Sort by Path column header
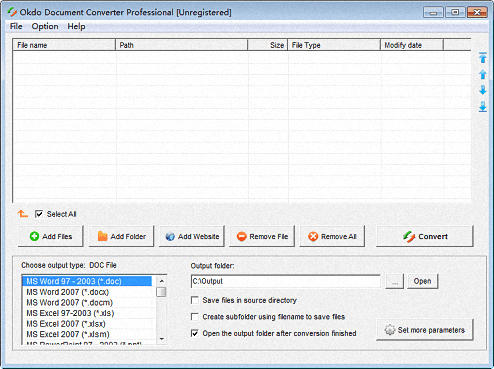This screenshot has height=369, width=494. 182,45
